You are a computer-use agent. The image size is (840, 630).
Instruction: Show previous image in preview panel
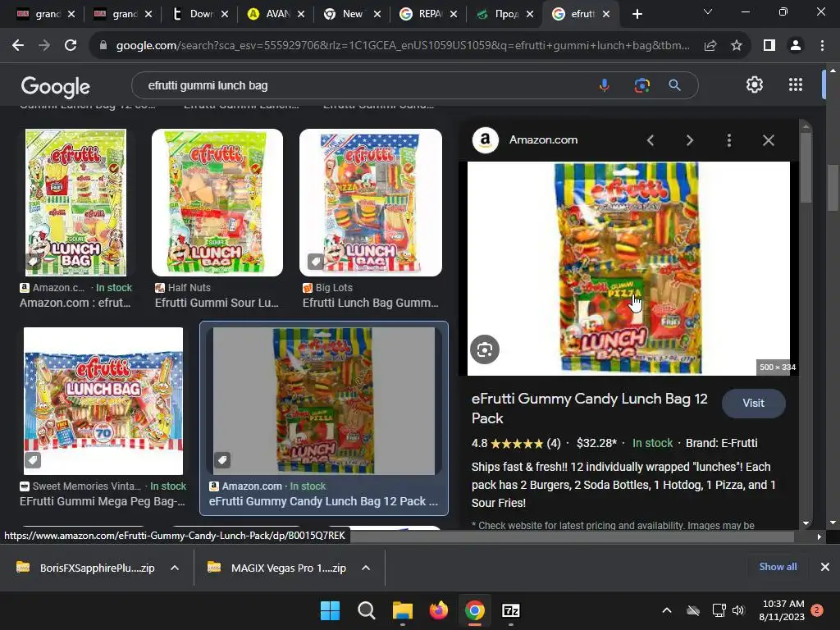coord(651,140)
